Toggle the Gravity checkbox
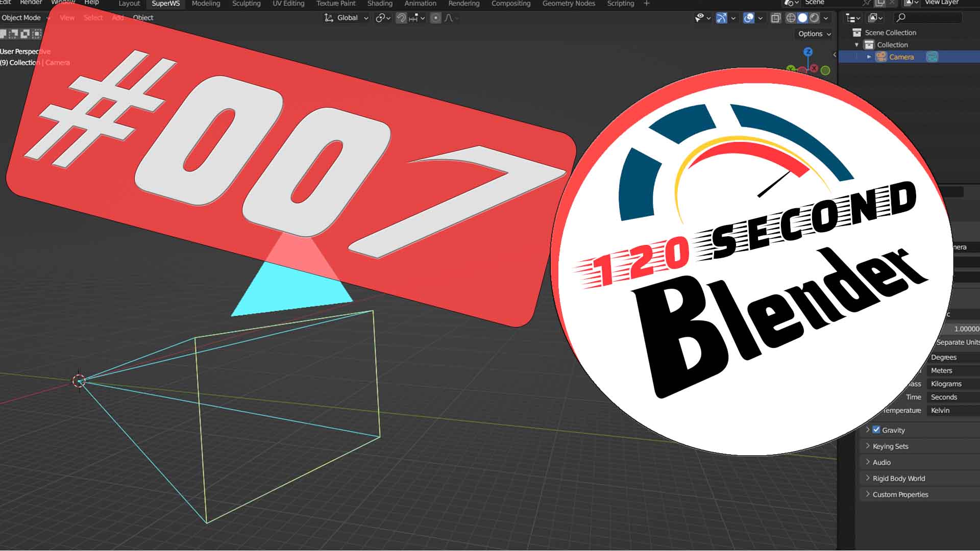The height and width of the screenshot is (551, 980). 876,430
